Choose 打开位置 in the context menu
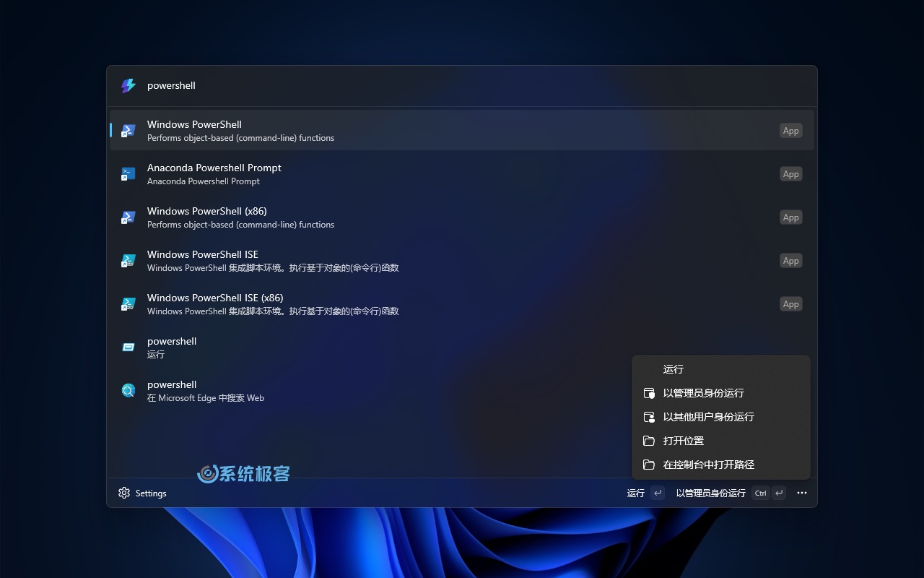 pyautogui.click(x=721, y=441)
